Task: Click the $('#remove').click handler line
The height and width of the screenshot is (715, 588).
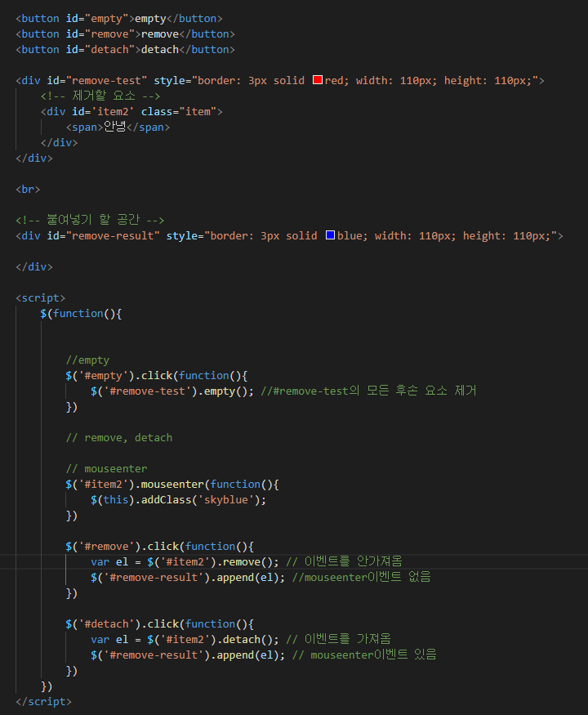Action: [x=160, y=547]
